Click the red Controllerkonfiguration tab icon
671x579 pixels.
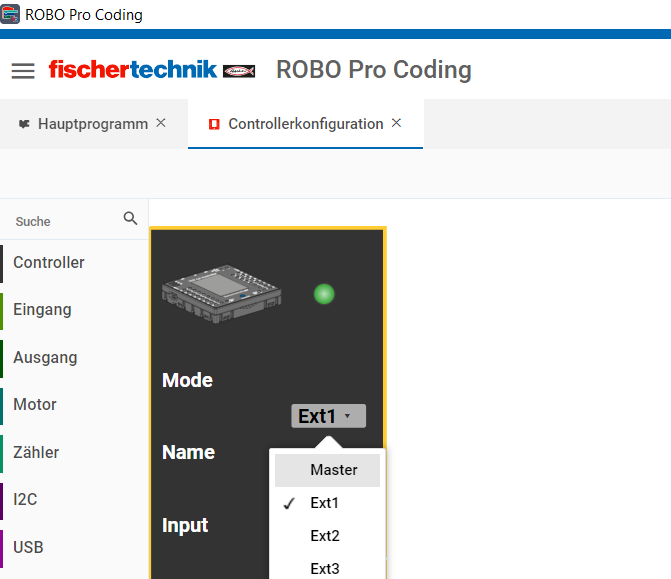[214, 124]
